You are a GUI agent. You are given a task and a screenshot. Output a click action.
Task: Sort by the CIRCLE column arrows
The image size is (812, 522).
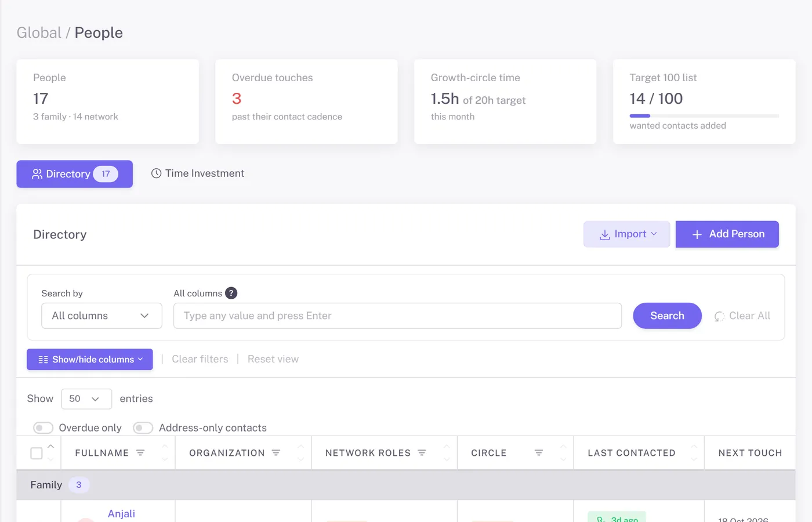563,453
